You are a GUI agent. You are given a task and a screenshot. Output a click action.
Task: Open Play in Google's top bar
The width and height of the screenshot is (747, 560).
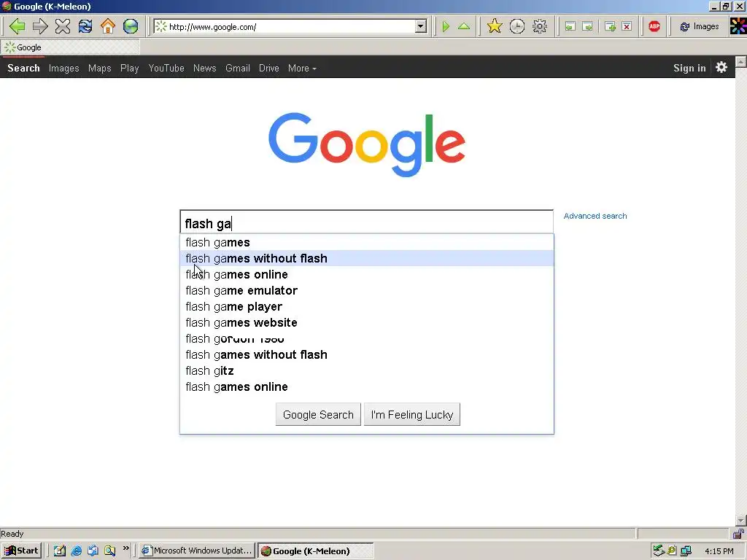[x=130, y=68]
